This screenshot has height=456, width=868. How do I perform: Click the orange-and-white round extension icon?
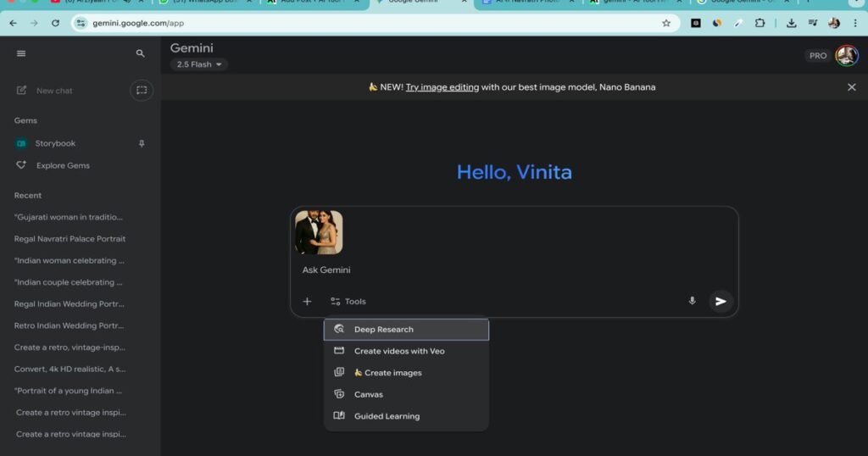click(x=717, y=23)
